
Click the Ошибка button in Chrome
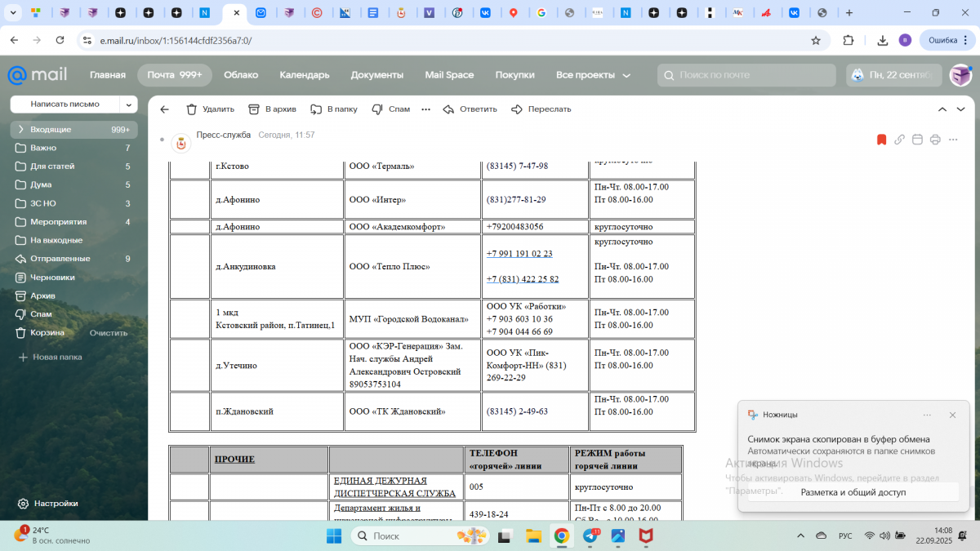[947, 40]
